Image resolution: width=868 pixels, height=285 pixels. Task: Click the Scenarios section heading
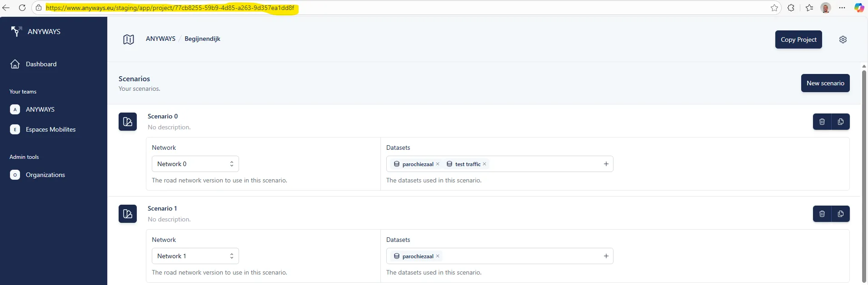point(134,79)
